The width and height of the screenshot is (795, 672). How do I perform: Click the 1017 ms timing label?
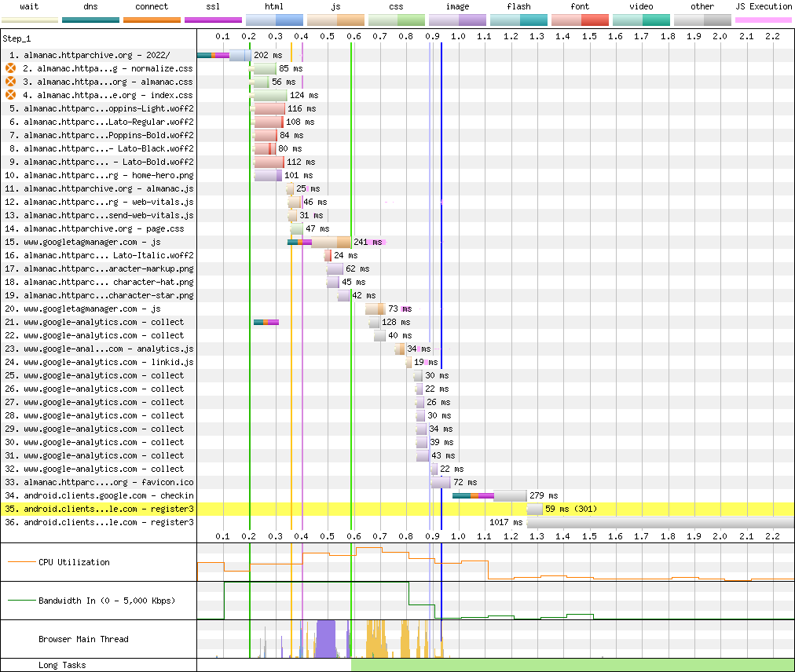[505, 522]
